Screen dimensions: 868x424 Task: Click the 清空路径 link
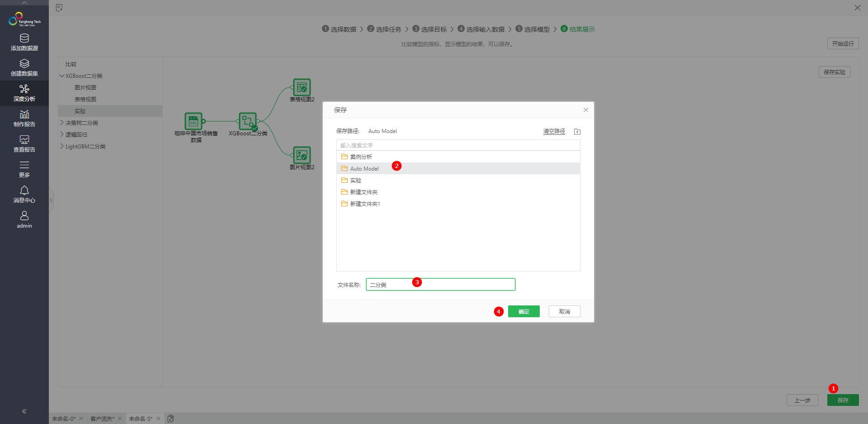(x=554, y=131)
